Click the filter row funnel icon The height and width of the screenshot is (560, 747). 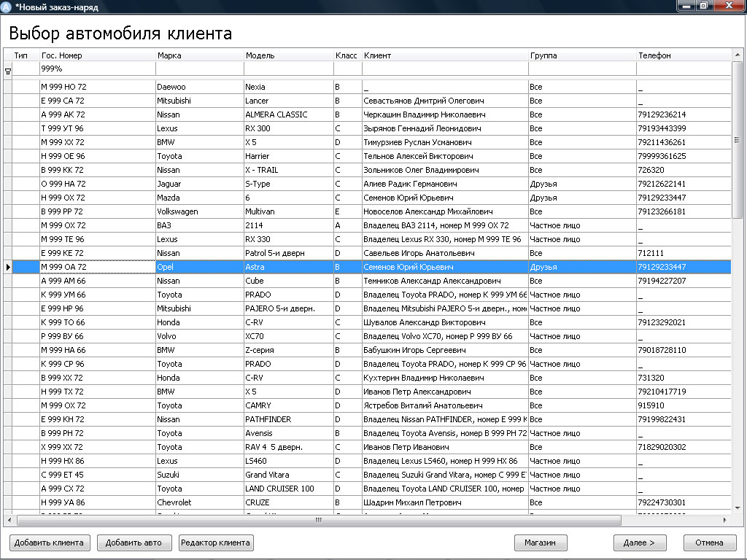tap(7, 71)
